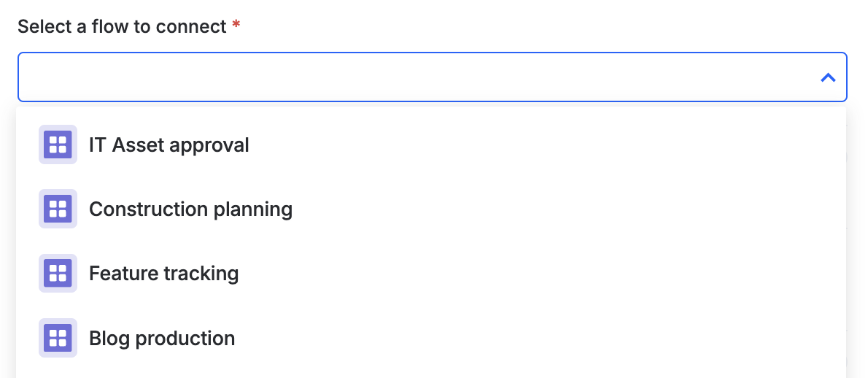This screenshot has width=868, height=378.
Task: Click the grid icon beside Feature tracking
Action: 58,274
